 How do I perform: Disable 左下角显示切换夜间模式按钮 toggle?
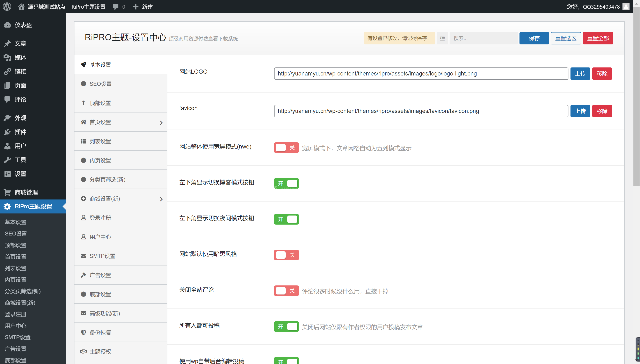click(286, 219)
